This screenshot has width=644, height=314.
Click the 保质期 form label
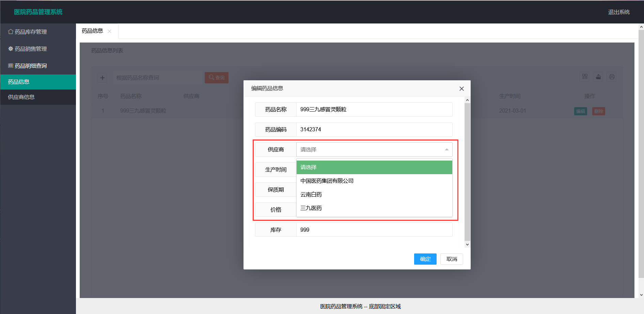coord(276,190)
